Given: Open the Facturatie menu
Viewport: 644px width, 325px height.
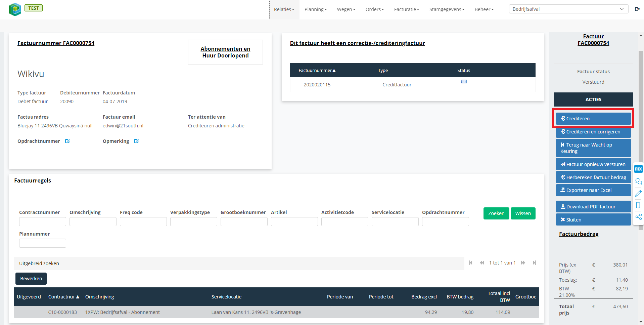Looking at the screenshot, I should [407, 9].
